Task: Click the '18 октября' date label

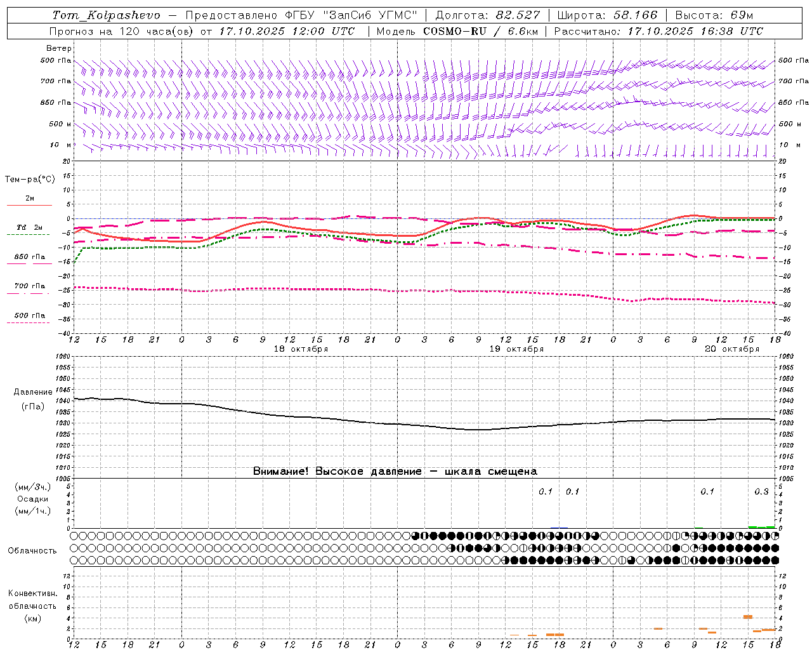Action: click(301, 349)
